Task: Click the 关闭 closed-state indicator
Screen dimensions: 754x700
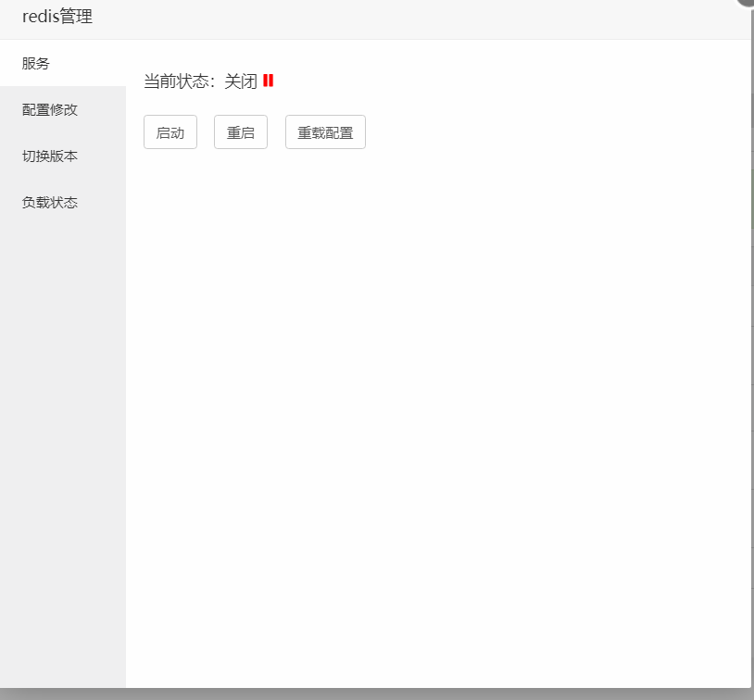Action: pyautogui.click(x=241, y=81)
